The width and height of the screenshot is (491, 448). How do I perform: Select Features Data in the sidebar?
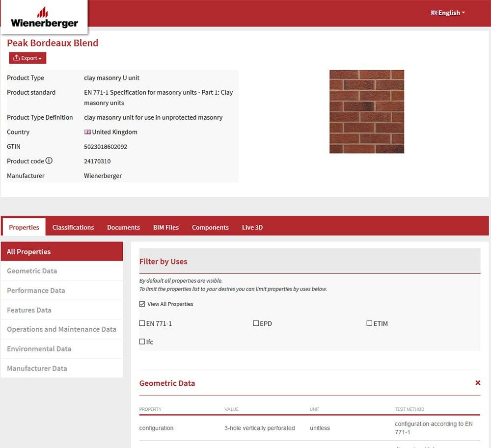[x=62, y=310]
